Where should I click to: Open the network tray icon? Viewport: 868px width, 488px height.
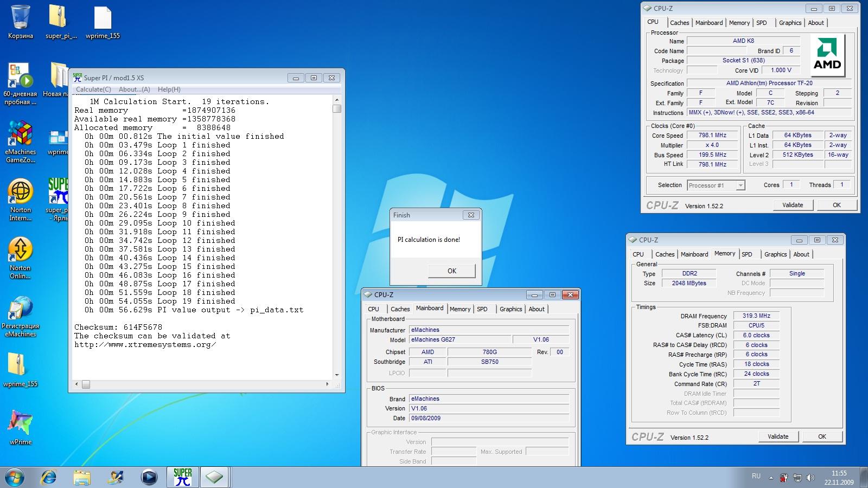pos(797,478)
